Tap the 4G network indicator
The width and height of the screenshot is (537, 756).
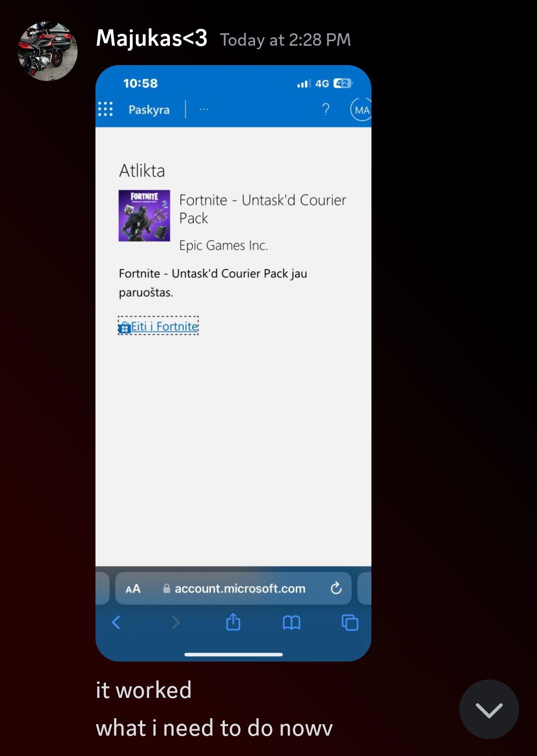[322, 84]
